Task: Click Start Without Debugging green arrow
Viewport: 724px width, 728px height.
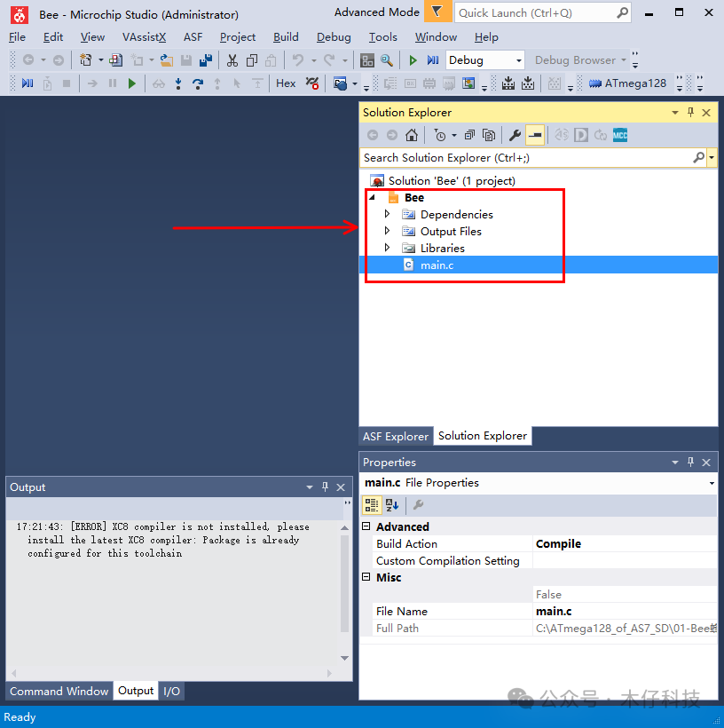Action: click(x=413, y=59)
